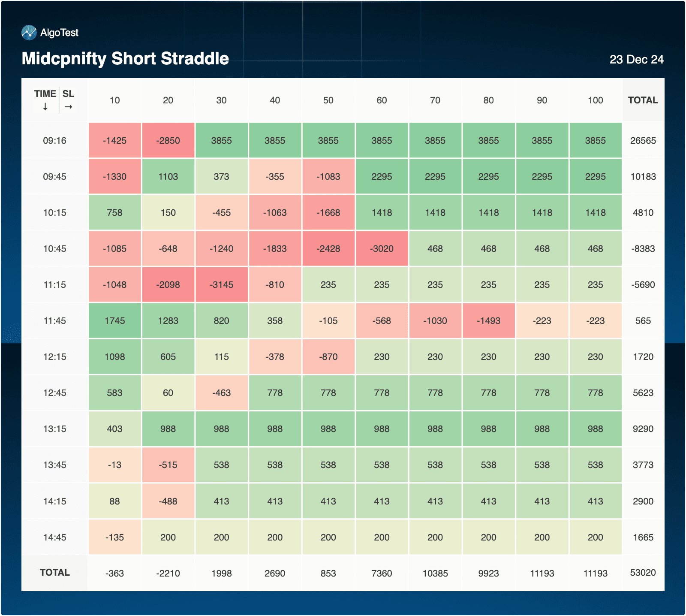Select the SL 100 column header
Image resolution: width=686 pixels, height=616 pixels.
(595, 100)
